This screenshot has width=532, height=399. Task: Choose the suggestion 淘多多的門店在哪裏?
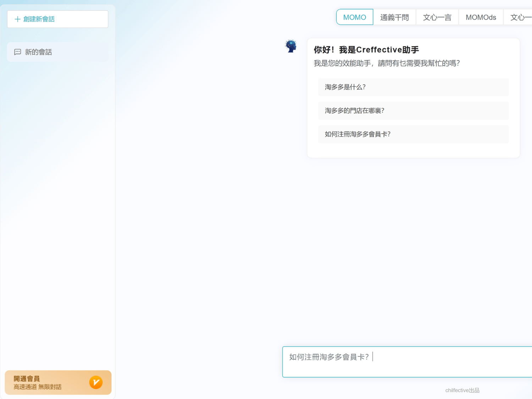click(x=414, y=111)
